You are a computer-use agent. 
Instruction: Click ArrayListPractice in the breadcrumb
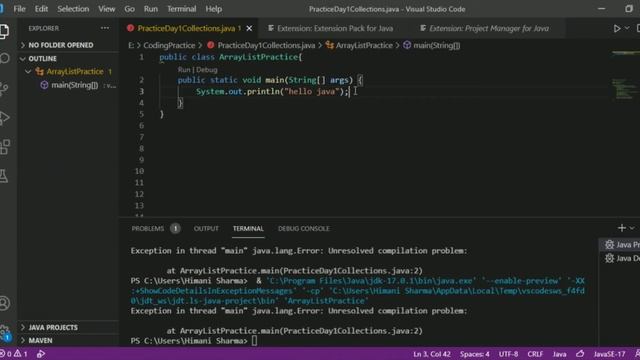[364, 45]
